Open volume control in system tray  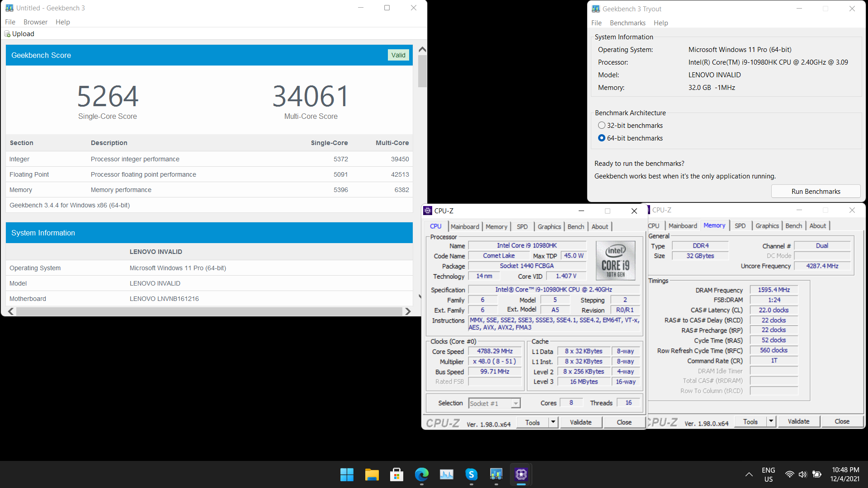click(802, 474)
